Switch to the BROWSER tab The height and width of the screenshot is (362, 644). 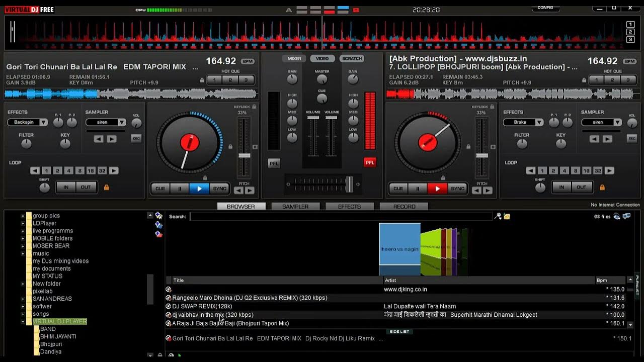click(240, 206)
